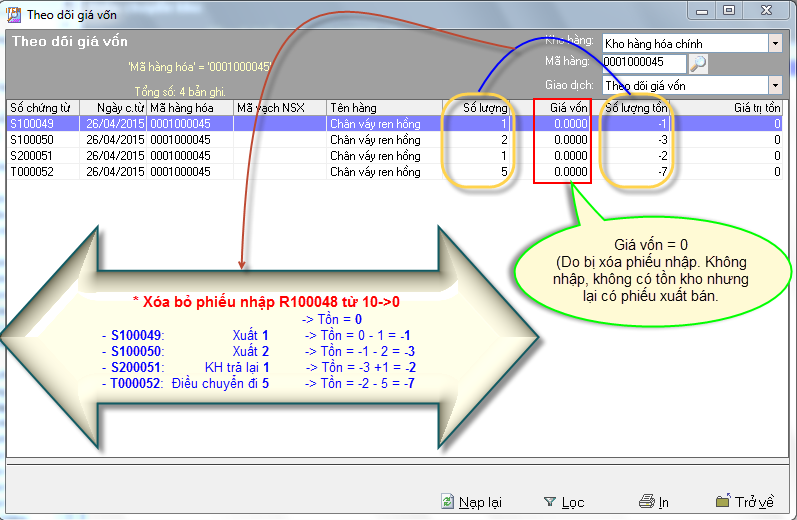Select row with voucher S100049

pyautogui.click(x=40, y=124)
